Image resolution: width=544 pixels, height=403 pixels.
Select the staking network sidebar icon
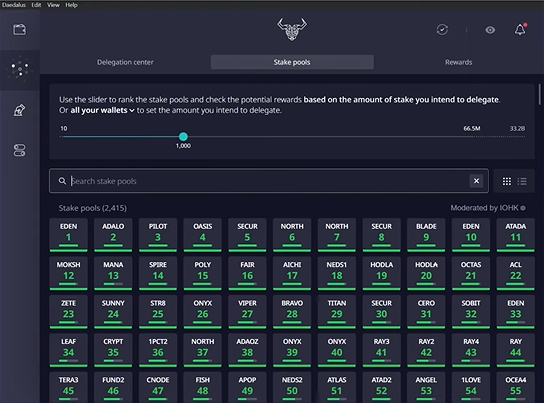[x=20, y=69]
